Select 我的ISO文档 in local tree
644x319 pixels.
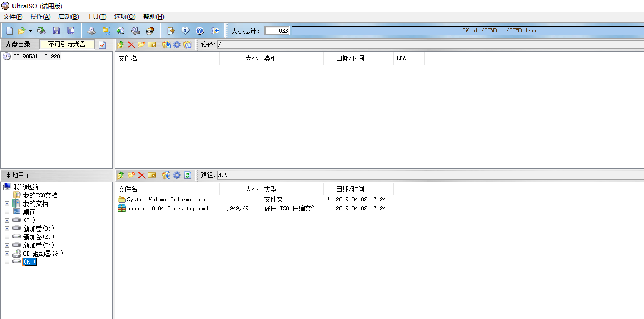click(x=40, y=195)
